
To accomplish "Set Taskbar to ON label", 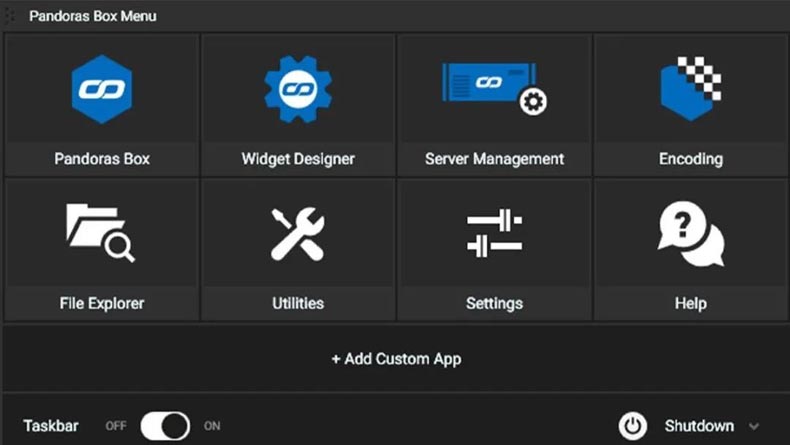I will coord(212,426).
